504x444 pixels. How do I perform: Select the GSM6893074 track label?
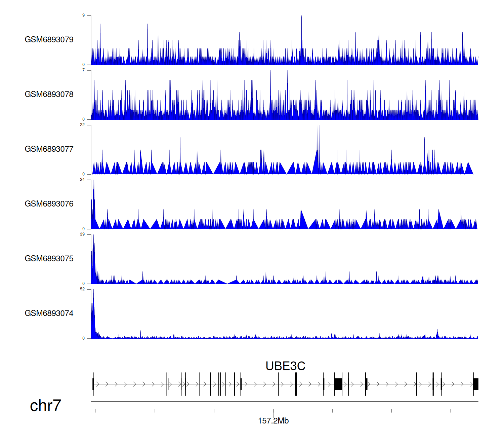tap(49, 313)
